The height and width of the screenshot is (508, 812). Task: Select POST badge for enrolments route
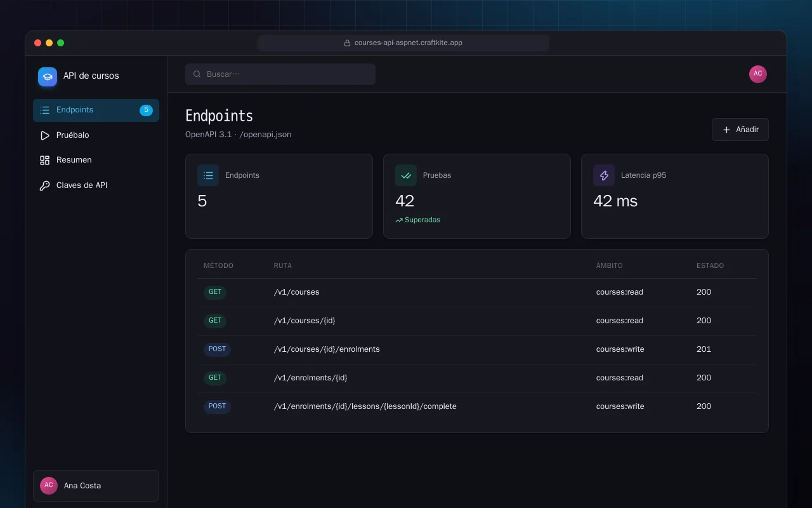click(x=217, y=349)
